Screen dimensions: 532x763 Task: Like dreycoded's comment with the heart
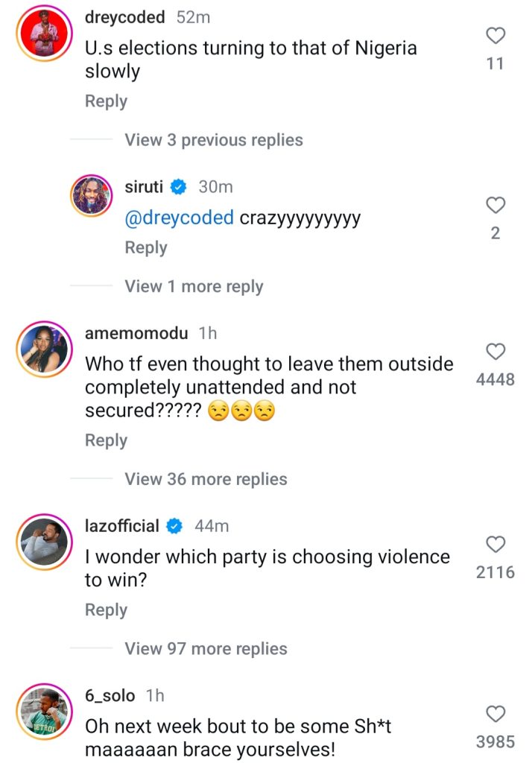click(x=495, y=35)
